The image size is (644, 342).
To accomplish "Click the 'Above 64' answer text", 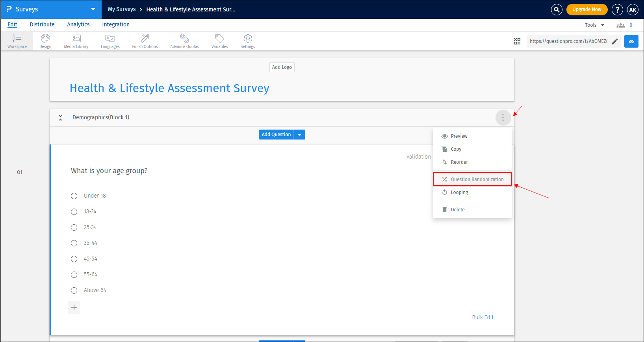I will tap(95, 290).
